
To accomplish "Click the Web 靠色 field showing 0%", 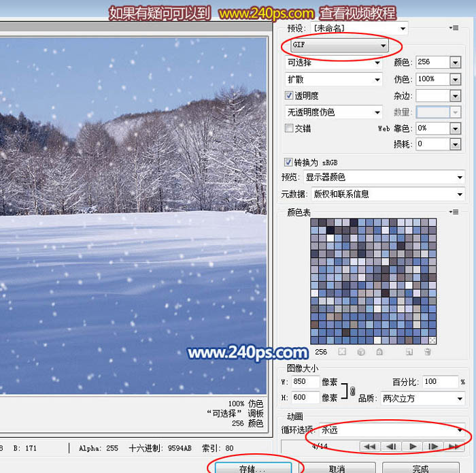I will click(x=432, y=129).
